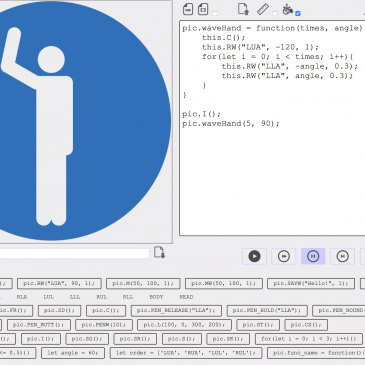
Task: Click the file upload icon in the editor toolbar
Action: tap(243, 9)
